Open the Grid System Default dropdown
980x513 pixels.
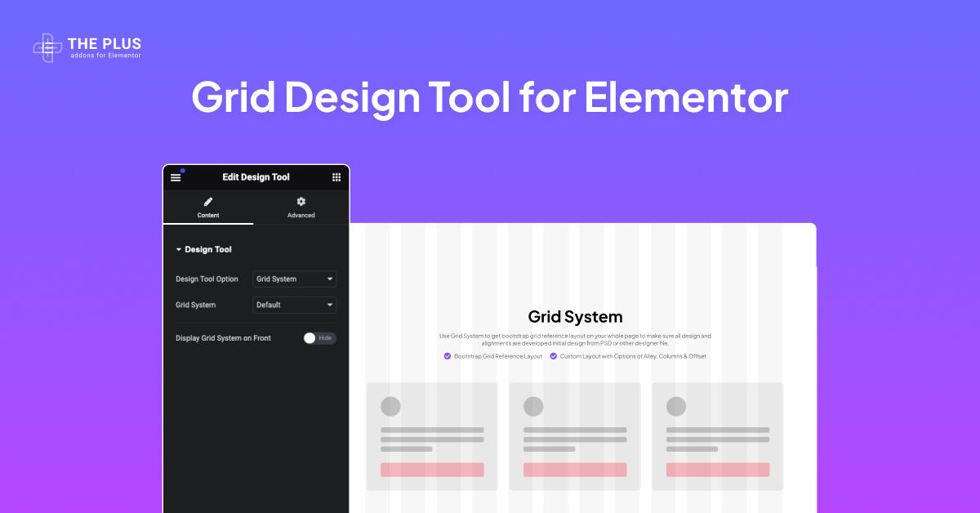(295, 305)
